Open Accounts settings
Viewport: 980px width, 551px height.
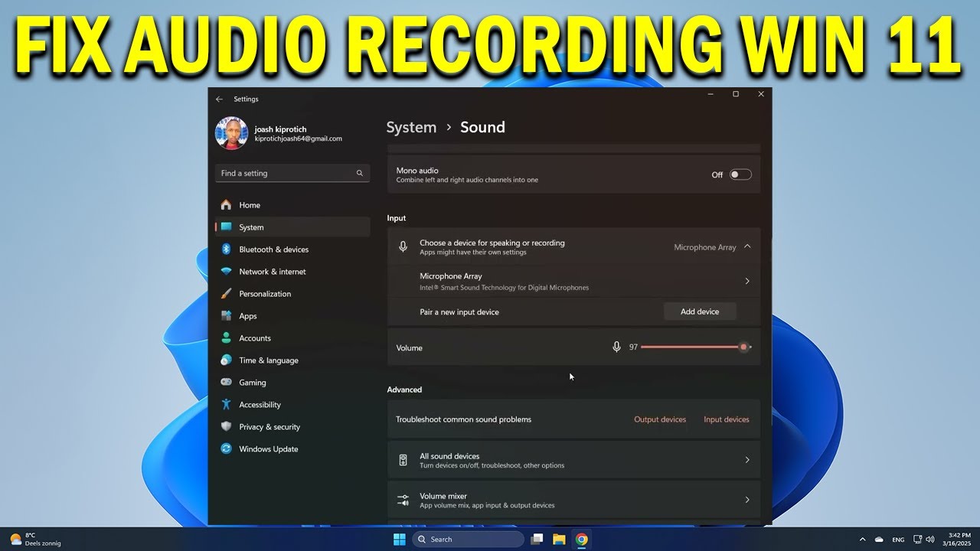pyautogui.click(x=292, y=338)
